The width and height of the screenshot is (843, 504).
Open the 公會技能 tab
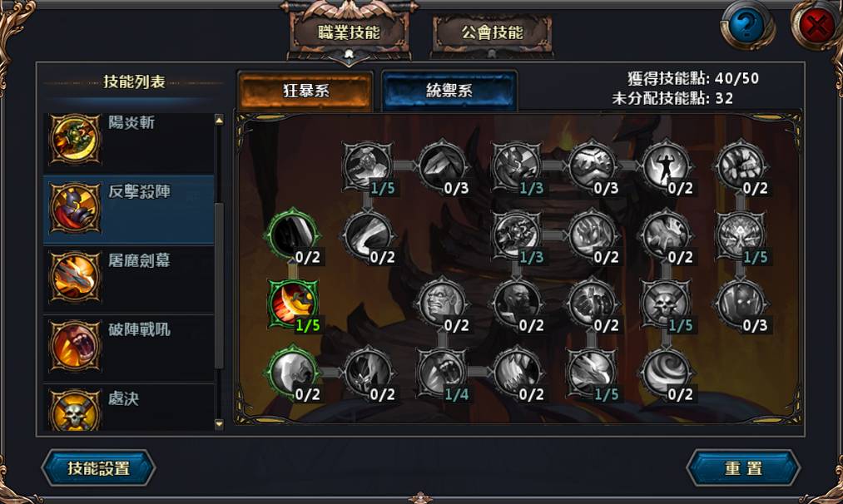(492, 32)
